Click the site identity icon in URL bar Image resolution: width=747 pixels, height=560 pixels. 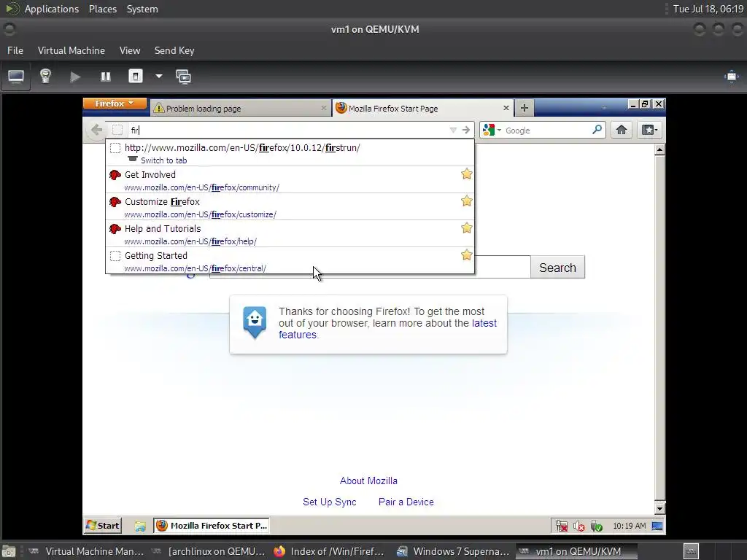pos(117,130)
